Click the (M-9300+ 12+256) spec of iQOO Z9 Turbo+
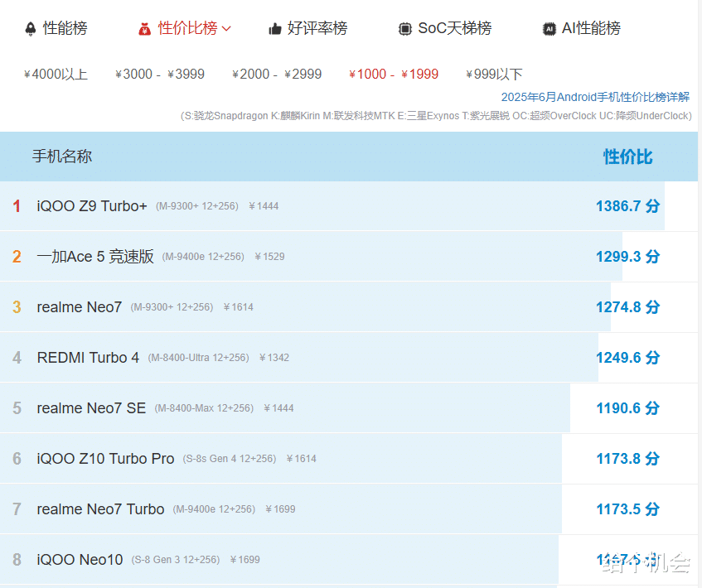The width and height of the screenshot is (702, 588). 197,206
